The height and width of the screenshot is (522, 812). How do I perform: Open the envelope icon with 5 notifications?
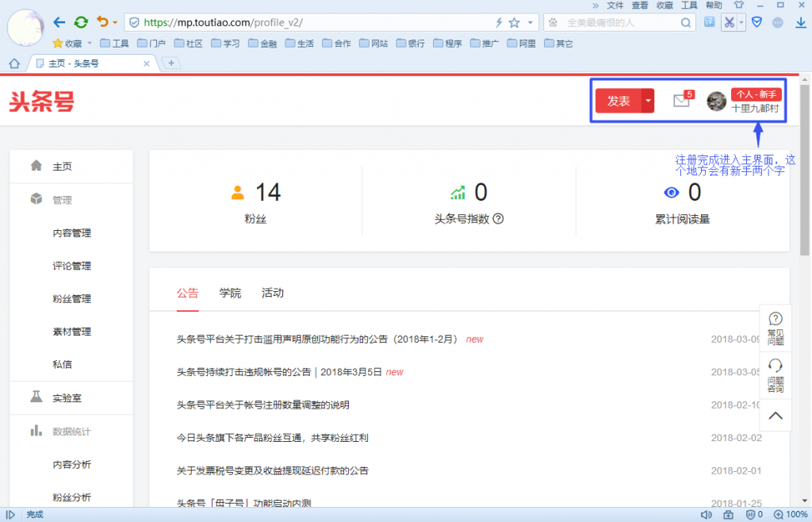tap(680, 102)
